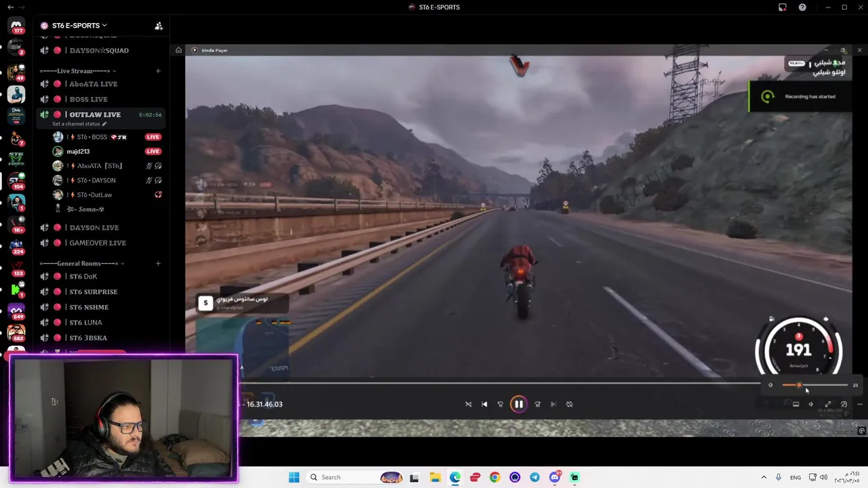Toggle repeat in the media player

click(x=570, y=404)
